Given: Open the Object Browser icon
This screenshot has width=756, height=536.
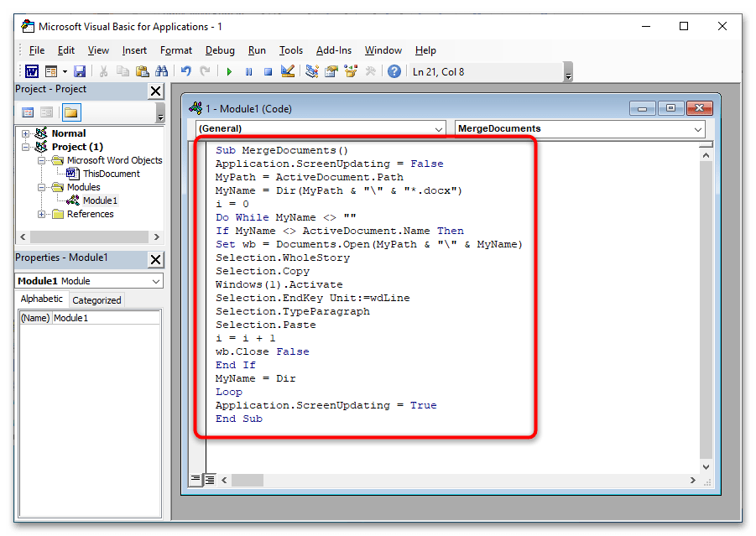Looking at the screenshot, I should (352, 72).
